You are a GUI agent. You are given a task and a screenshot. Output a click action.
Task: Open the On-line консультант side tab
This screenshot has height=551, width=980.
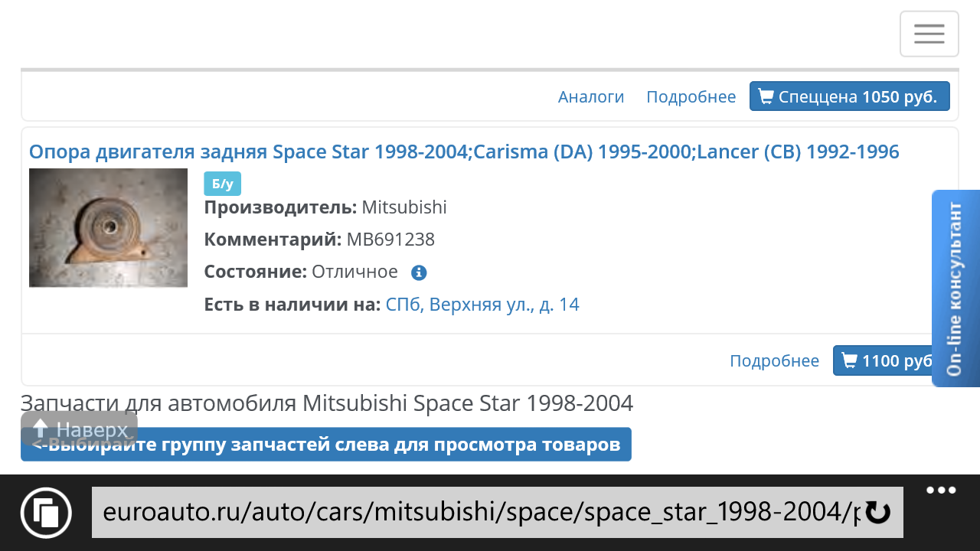coord(955,288)
